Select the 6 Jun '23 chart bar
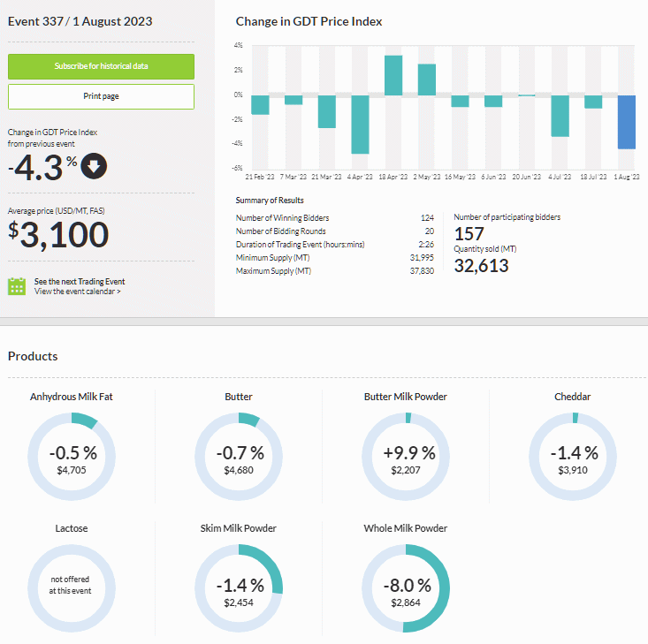 493,102
